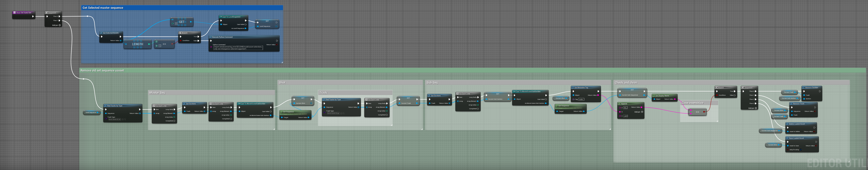The width and height of the screenshot is (868, 170).
Task: Edit the Python Command text field
Action: [x=238, y=48]
